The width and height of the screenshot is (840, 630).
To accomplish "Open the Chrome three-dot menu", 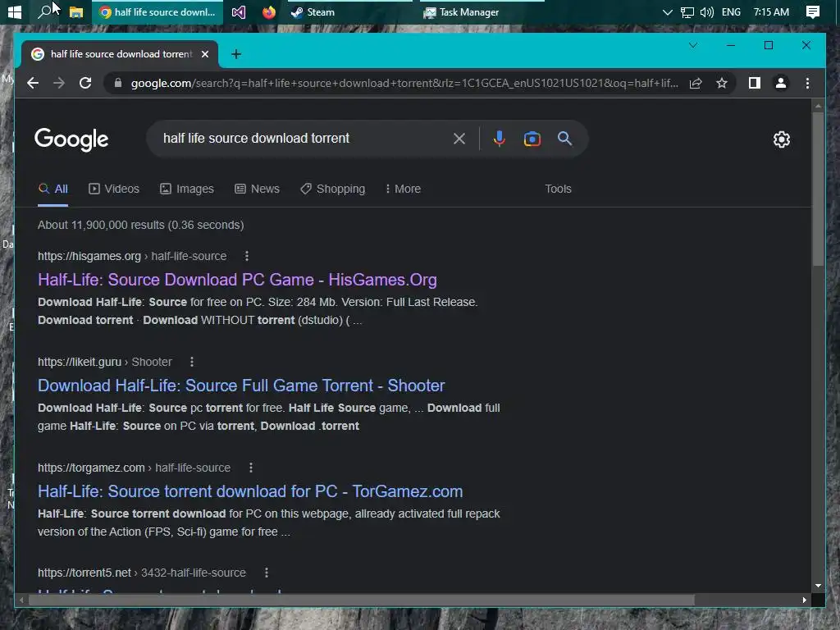I will pyautogui.click(x=807, y=83).
